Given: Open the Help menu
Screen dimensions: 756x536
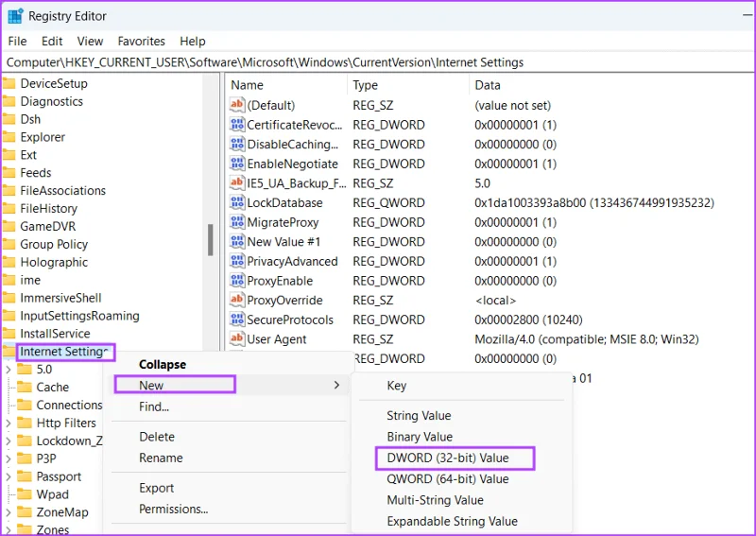Looking at the screenshot, I should click(193, 41).
